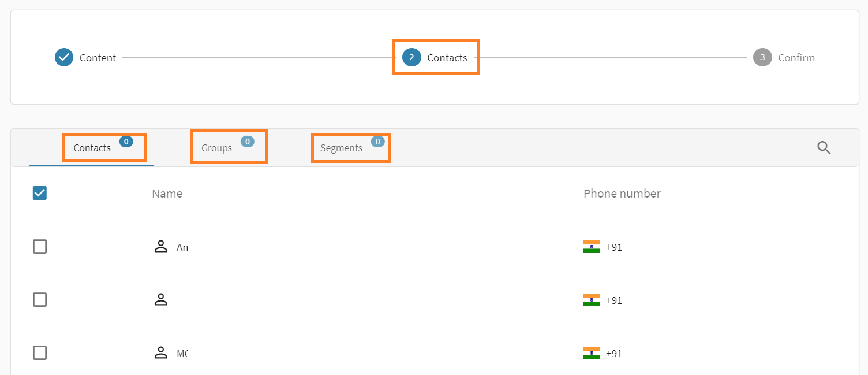Switch to the Groups tab
868x375 pixels.
(217, 148)
